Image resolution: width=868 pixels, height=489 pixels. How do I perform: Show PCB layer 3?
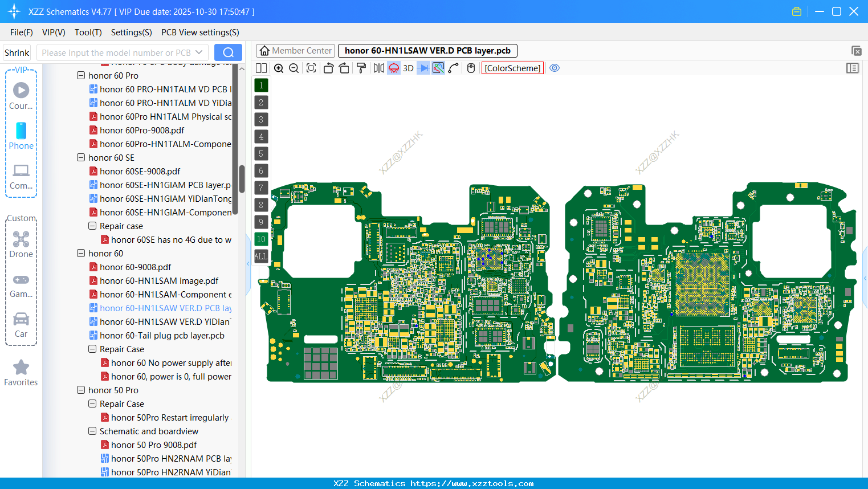[261, 120]
